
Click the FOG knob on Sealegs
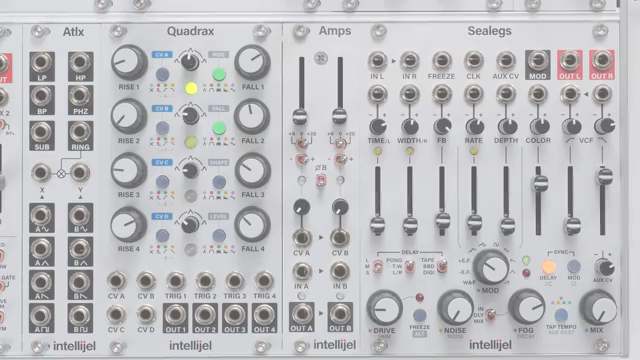click(527, 307)
